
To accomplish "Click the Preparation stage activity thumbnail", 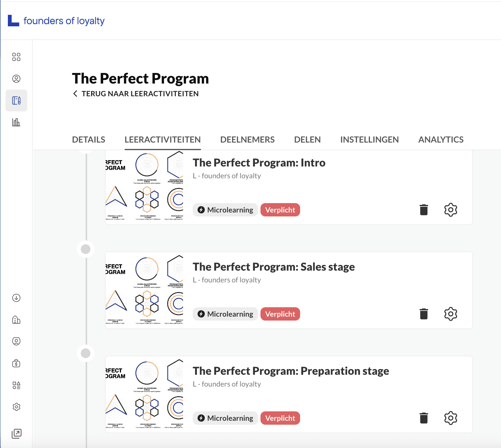I will [x=145, y=394].
